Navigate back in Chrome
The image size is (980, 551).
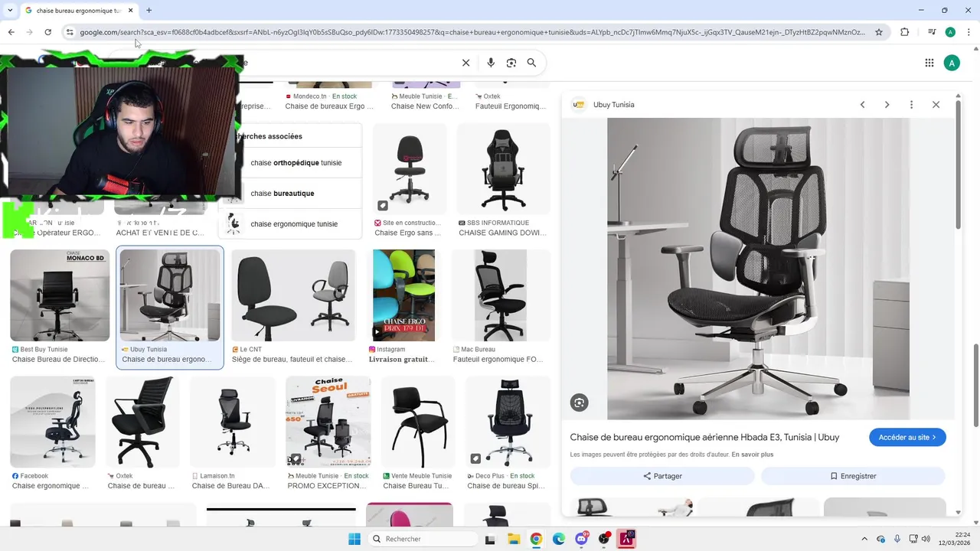11,32
